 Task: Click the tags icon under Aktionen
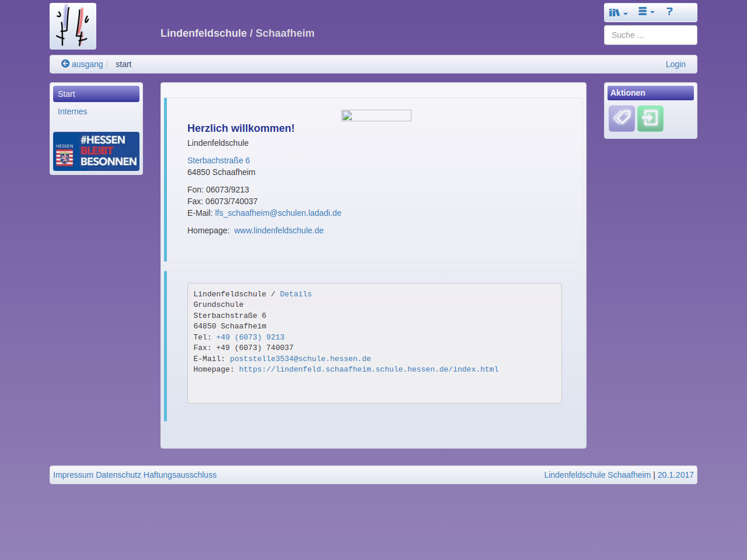[622, 118]
